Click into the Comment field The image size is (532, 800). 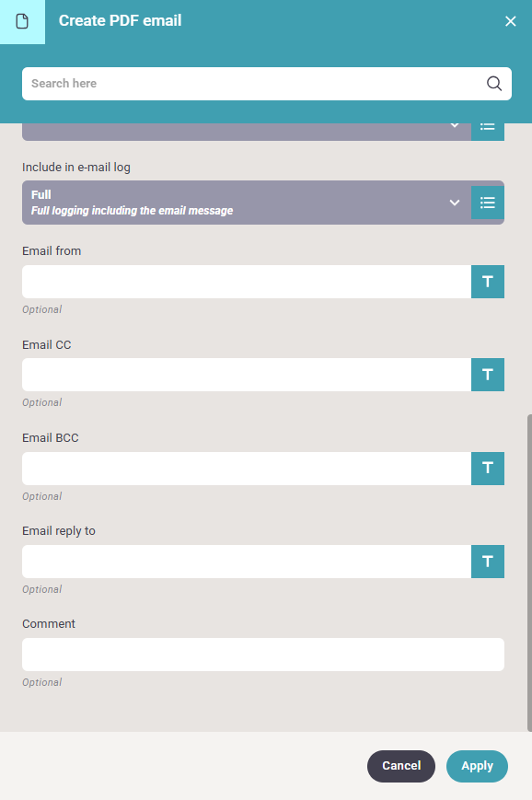[263, 655]
